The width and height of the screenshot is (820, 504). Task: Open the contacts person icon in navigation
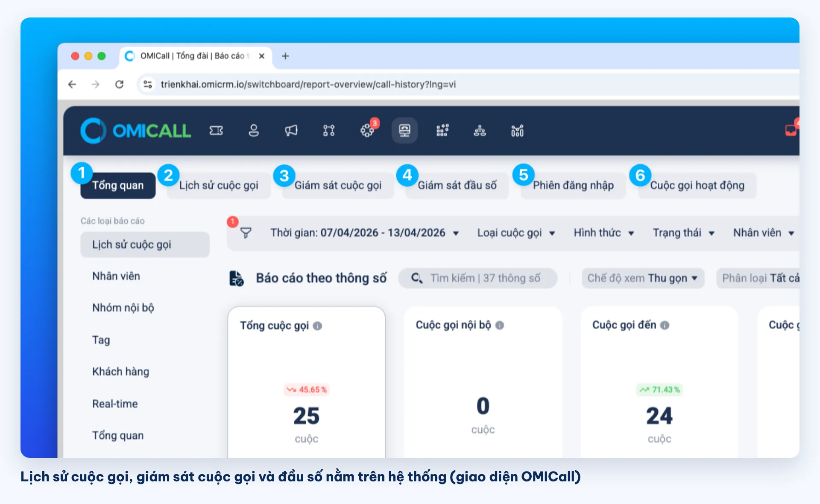(254, 131)
